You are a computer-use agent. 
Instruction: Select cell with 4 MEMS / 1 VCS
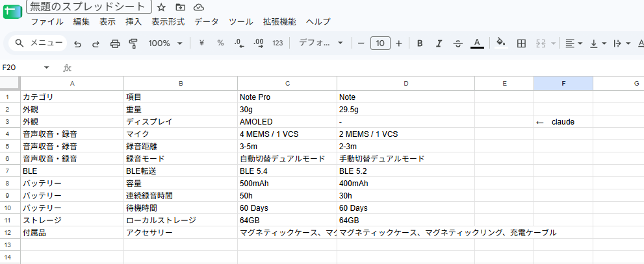click(x=287, y=134)
